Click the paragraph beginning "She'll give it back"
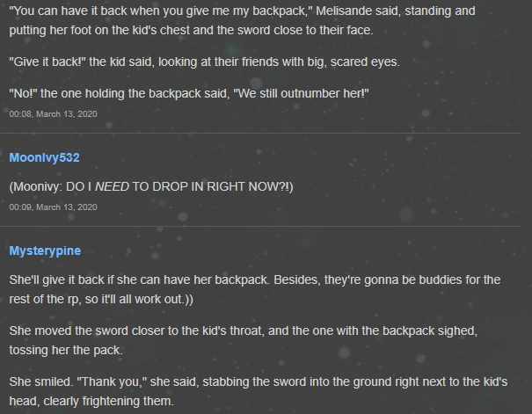Screen dimensions: 532x414 coord(255,289)
